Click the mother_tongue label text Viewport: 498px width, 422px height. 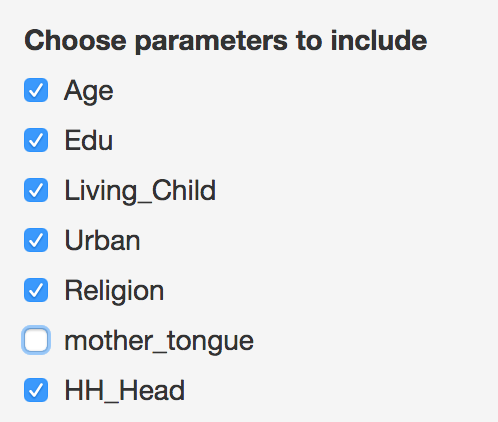point(159,342)
